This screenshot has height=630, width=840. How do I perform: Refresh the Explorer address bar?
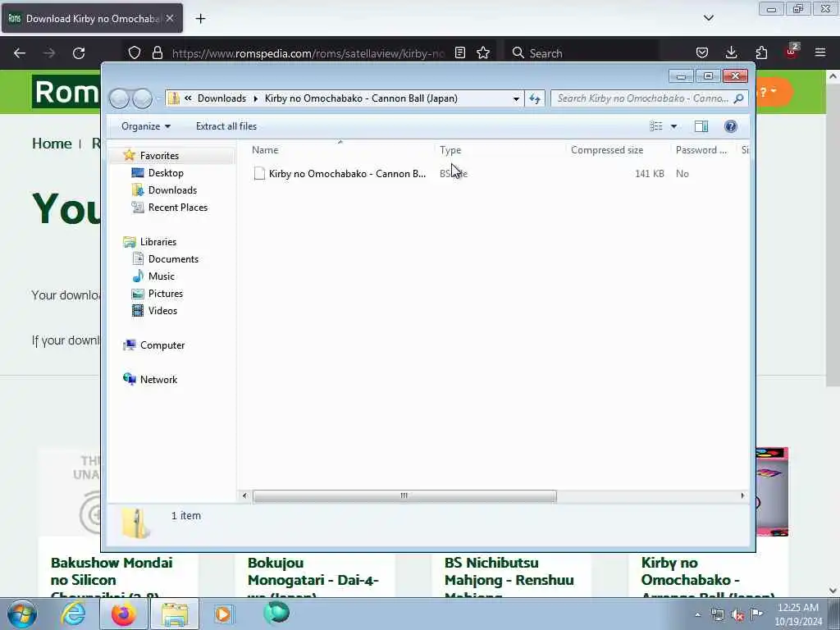535,98
